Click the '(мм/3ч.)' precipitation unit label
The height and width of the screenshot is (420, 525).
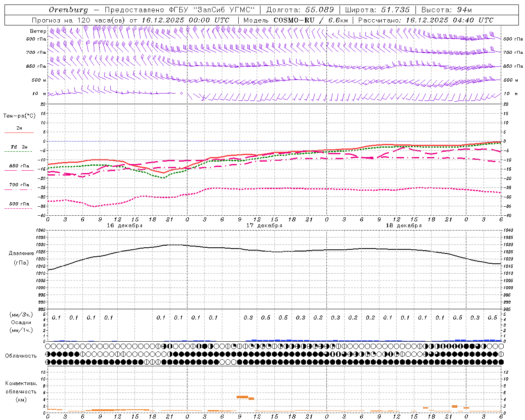coord(21,315)
